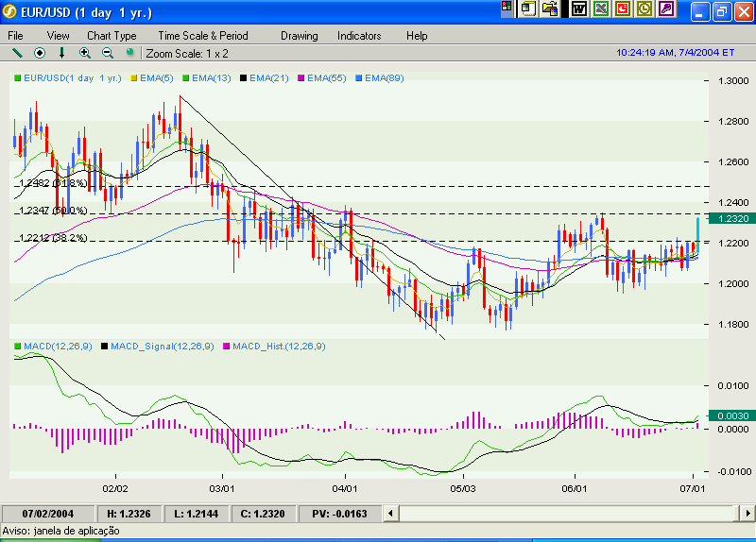
Task: Launch Excel from the Office shortcut bar
Action: (x=600, y=9)
